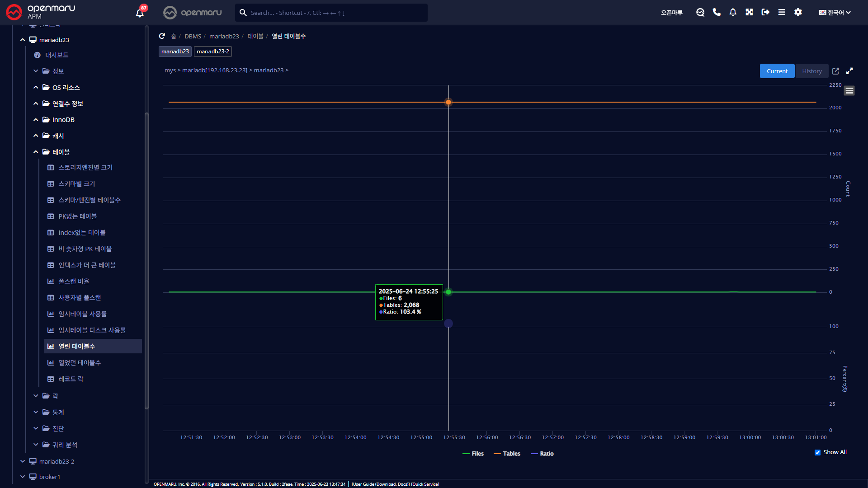
Task: Click the Current button
Action: [x=777, y=71]
